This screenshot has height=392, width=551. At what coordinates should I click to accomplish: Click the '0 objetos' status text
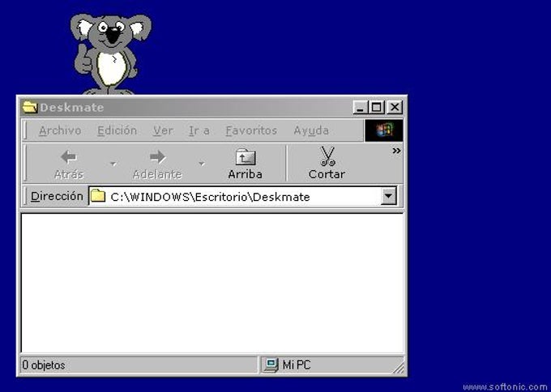(x=44, y=365)
